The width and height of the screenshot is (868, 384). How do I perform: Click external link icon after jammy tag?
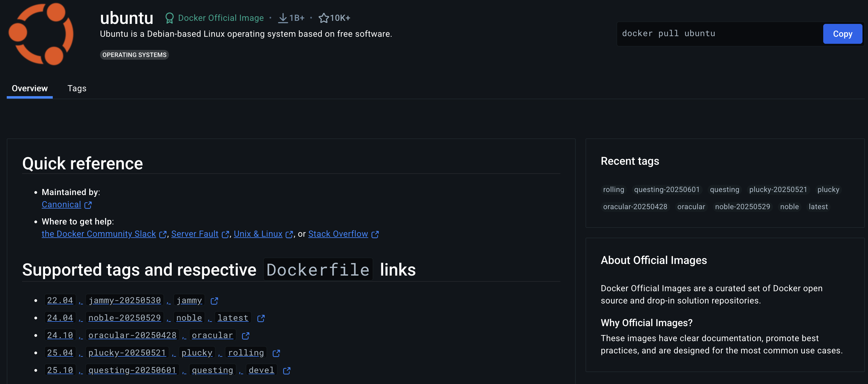(x=214, y=301)
